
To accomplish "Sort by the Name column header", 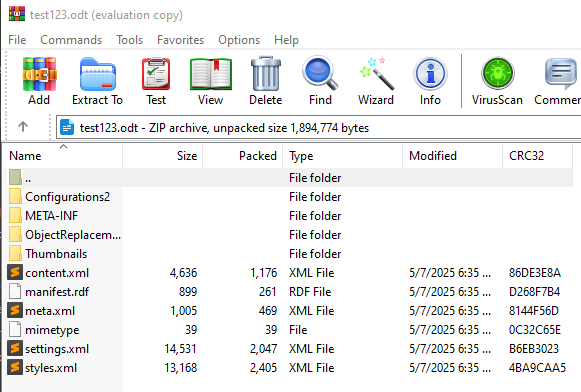I will pyautogui.click(x=63, y=156).
